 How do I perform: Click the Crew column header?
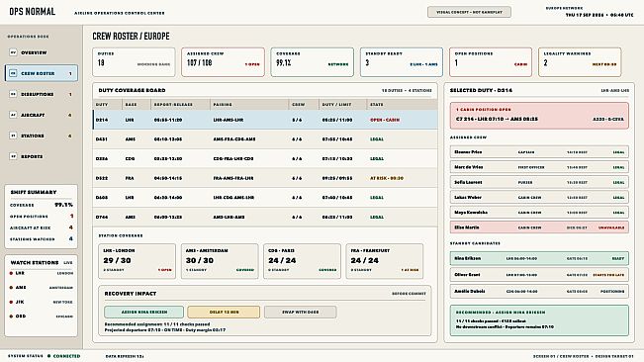304,105
